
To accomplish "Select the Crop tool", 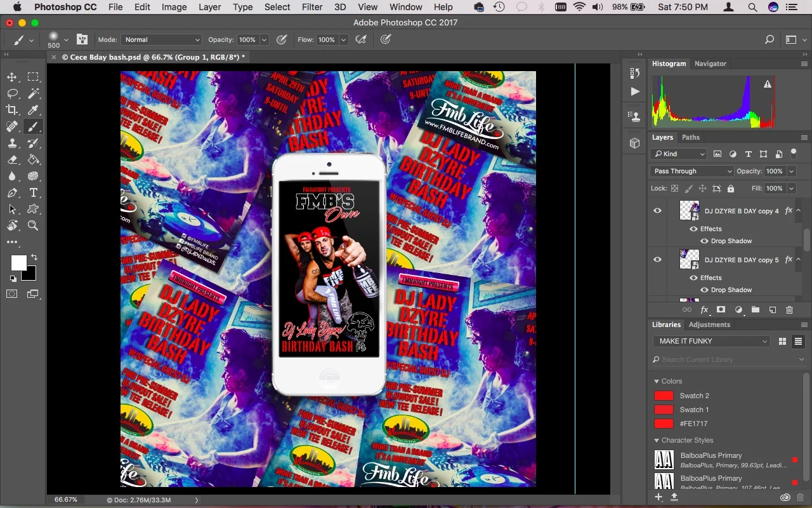I will click(x=12, y=110).
